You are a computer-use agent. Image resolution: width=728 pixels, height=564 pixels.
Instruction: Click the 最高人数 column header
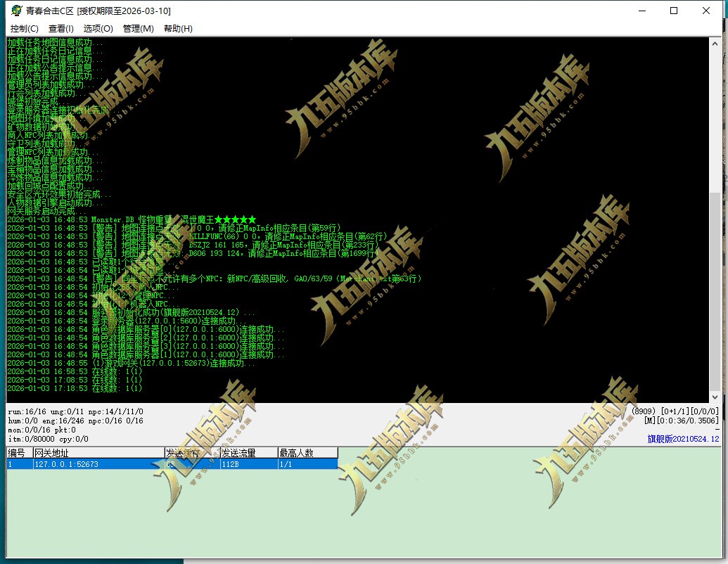coord(308,453)
